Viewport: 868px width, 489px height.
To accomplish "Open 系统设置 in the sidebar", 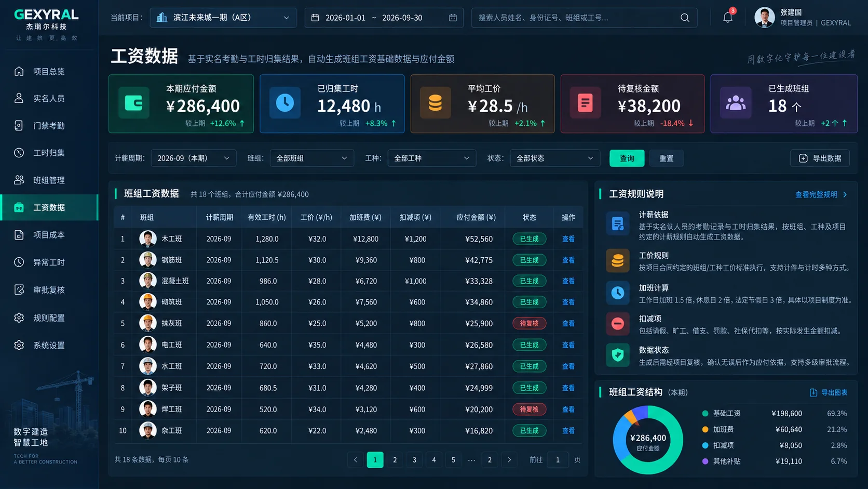I will 49,346.
